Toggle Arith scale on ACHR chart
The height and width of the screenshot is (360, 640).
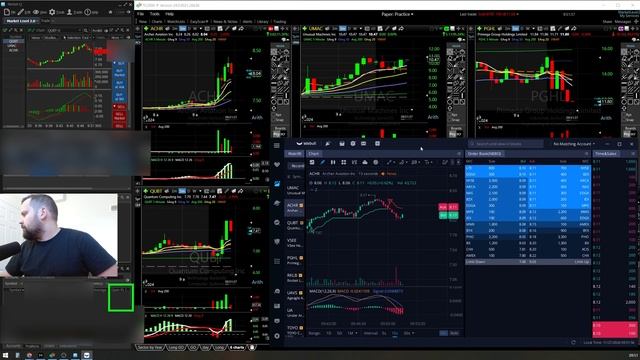click(257, 118)
